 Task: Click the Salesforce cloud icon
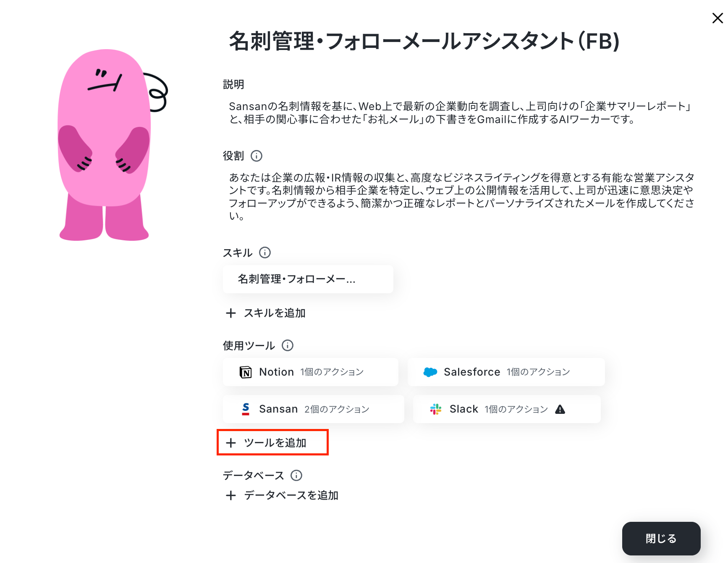click(x=430, y=372)
